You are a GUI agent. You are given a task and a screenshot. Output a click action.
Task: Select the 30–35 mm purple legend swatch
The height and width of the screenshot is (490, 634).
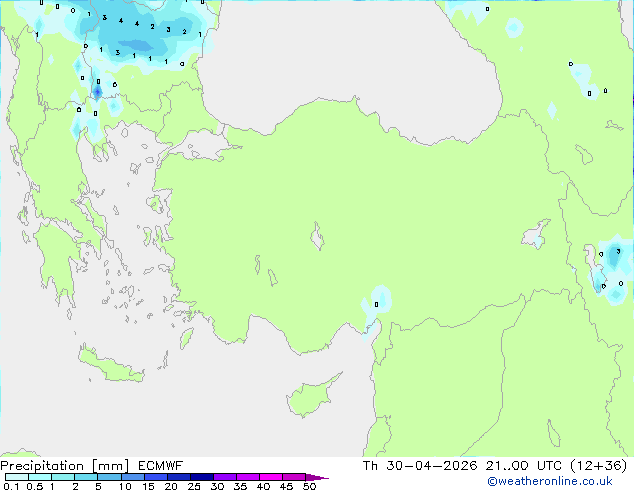pos(225,477)
